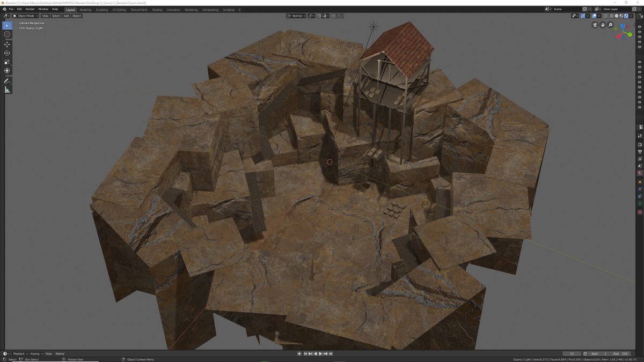This screenshot has width=644, height=362.
Task: Jump to the timeline start frame
Action: 305,354
